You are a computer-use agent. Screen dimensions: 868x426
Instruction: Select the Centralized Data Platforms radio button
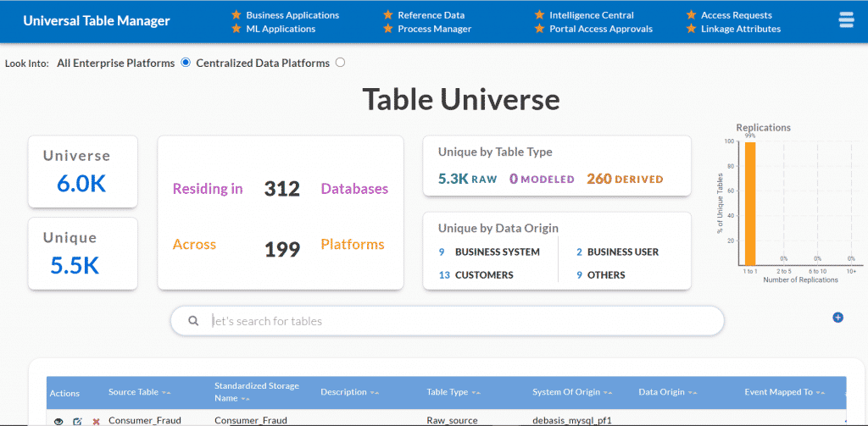tap(340, 63)
